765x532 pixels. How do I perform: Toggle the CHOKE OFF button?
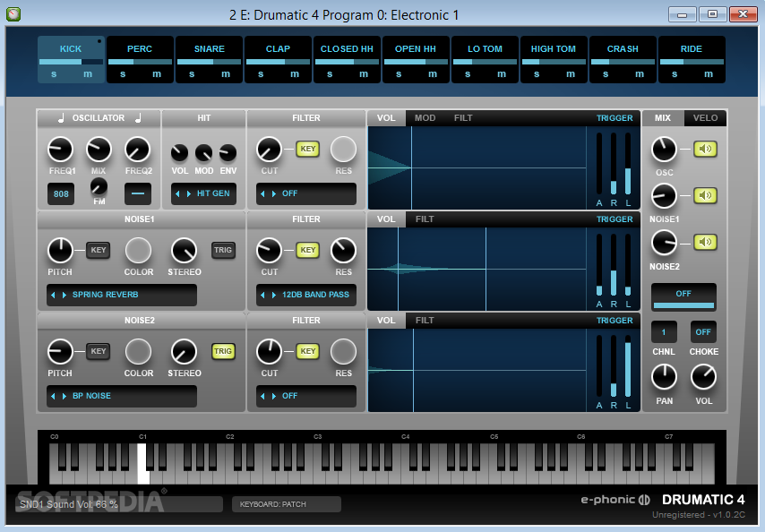click(x=703, y=332)
